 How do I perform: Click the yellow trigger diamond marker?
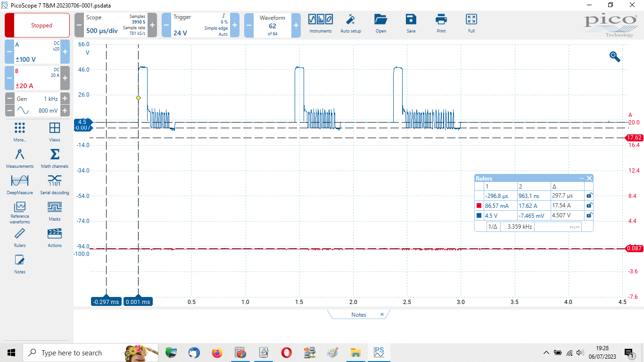click(x=138, y=98)
